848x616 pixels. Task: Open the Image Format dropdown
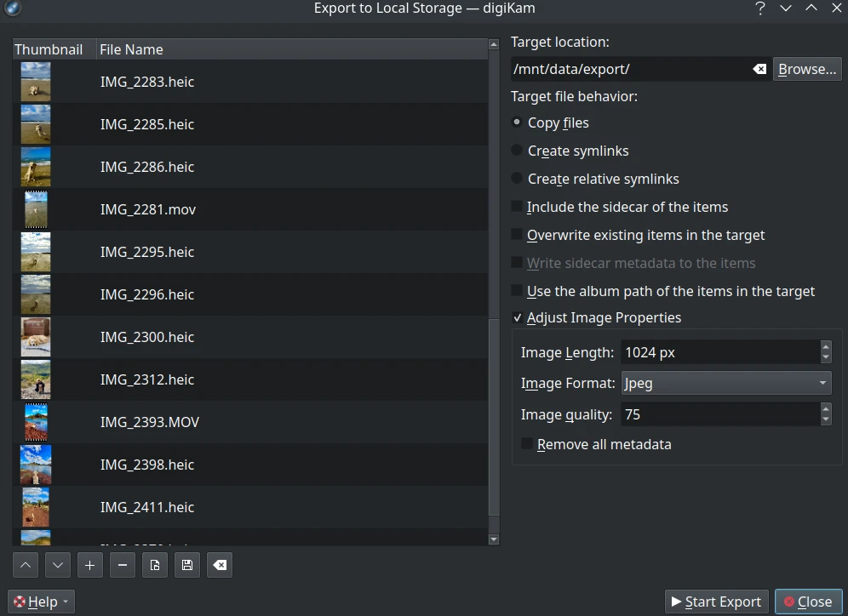[x=726, y=383]
